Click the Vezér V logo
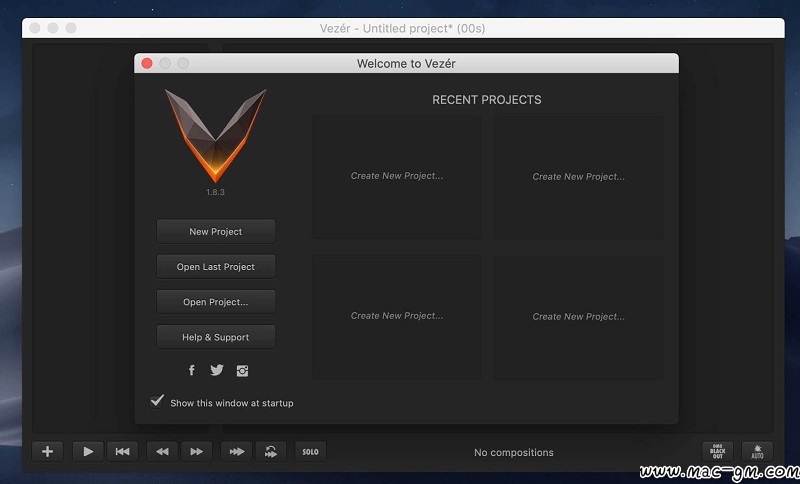This screenshot has height=484, width=800. click(x=215, y=135)
